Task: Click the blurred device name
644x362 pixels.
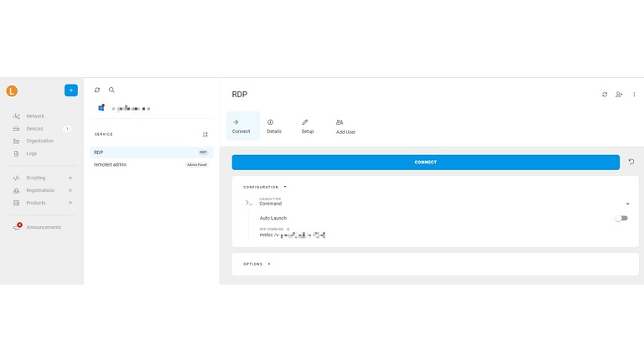Action: (132, 108)
